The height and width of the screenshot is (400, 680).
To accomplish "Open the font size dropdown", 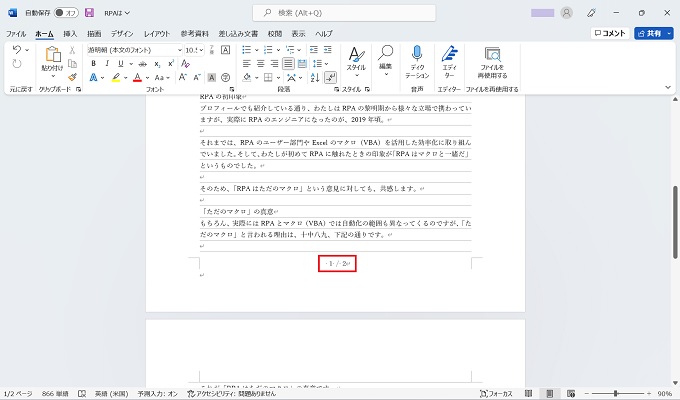I will [202, 50].
